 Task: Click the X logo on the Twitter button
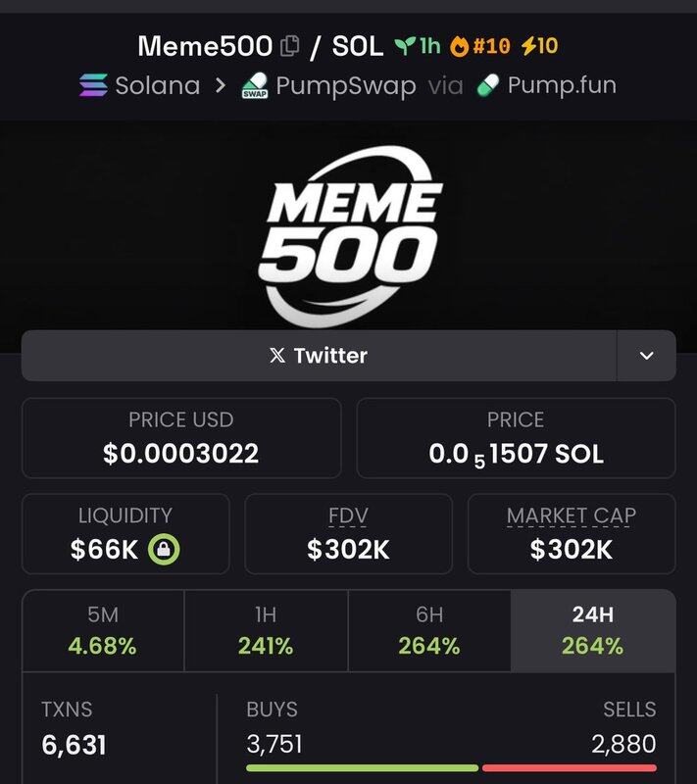click(x=277, y=356)
